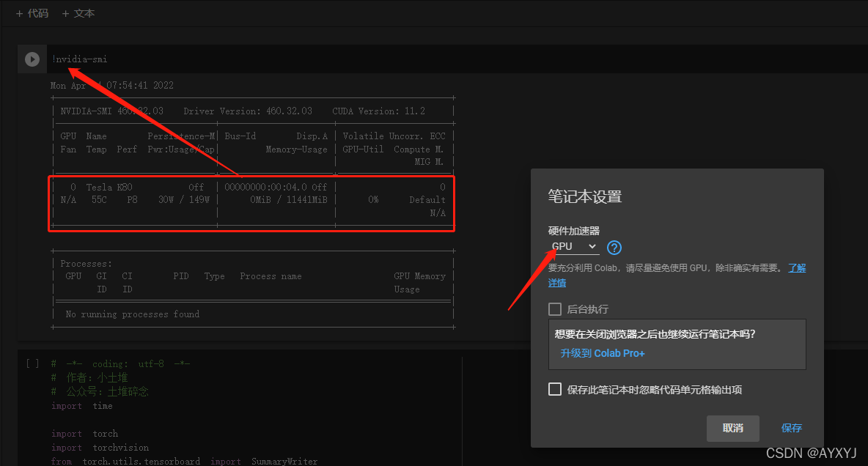Screen dimensions: 868x466
Task: Click the play button circle of the top cell
Action: 31,59
